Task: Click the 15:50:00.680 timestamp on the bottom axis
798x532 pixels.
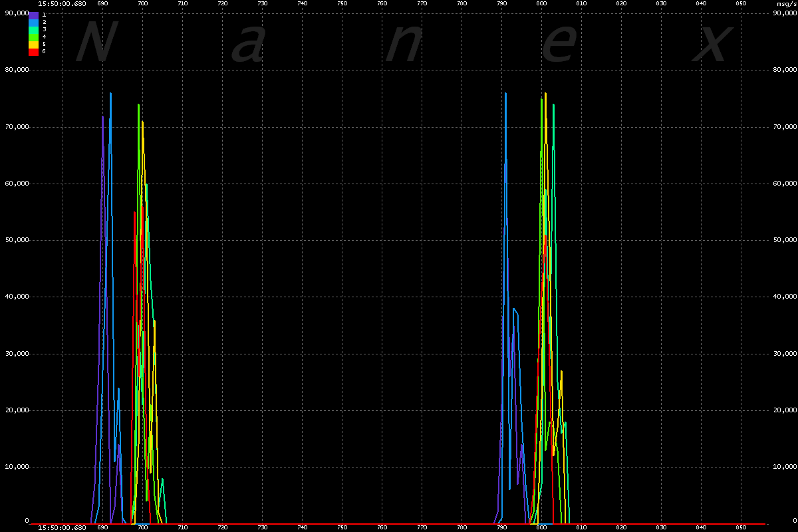Action: click(x=61, y=528)
